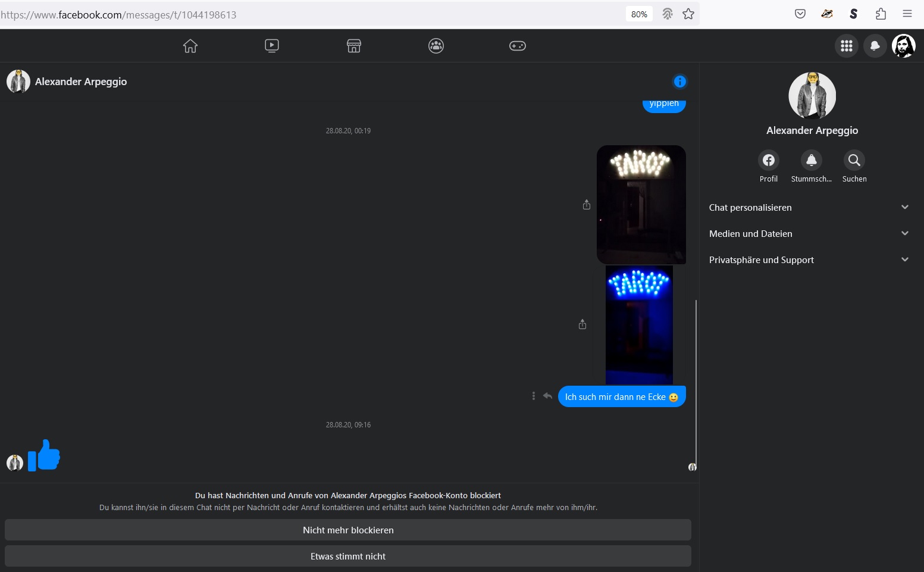
Task: Bookmark this page with the star icon
Action: [x=688, y=14]
